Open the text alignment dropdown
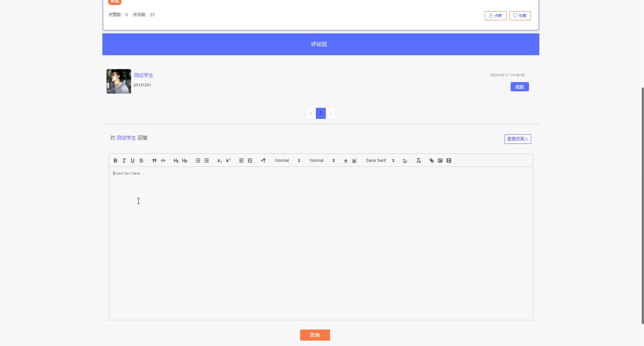This screenshot has height=346, width=644. [405, 161]
